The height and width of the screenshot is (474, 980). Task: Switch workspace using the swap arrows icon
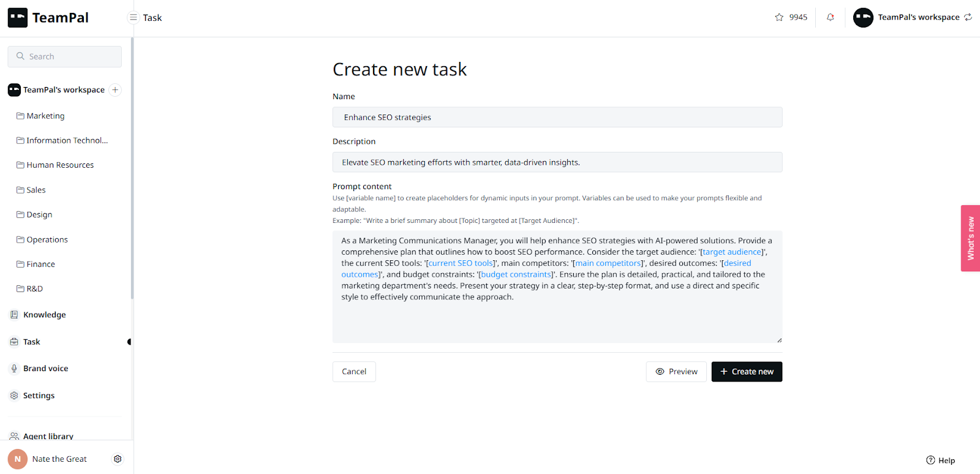(968, 17)
